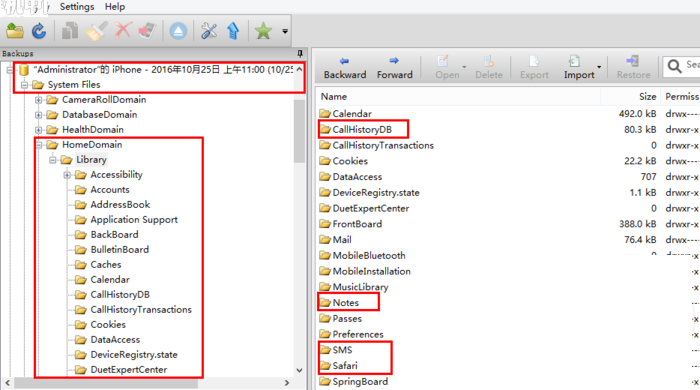700x390 pixels.
Task: Click the tree vertical scrollbar down arrow
Action: 300,370
